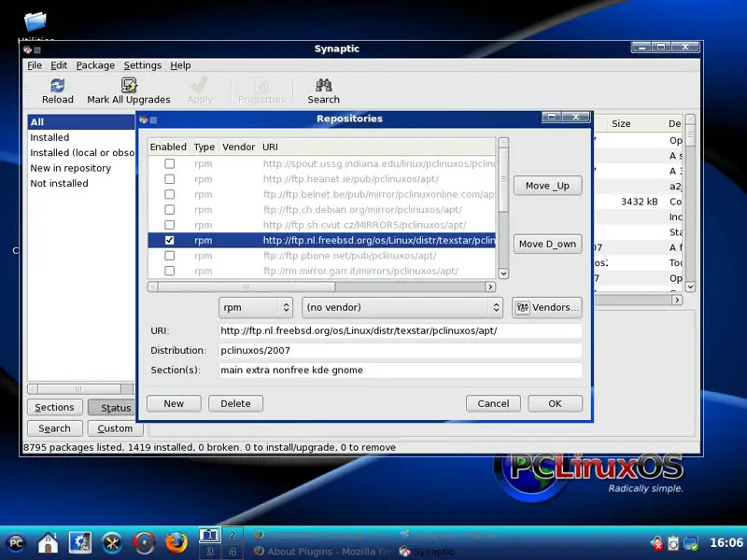Open the Repositories window menu icon

(143, 119)
